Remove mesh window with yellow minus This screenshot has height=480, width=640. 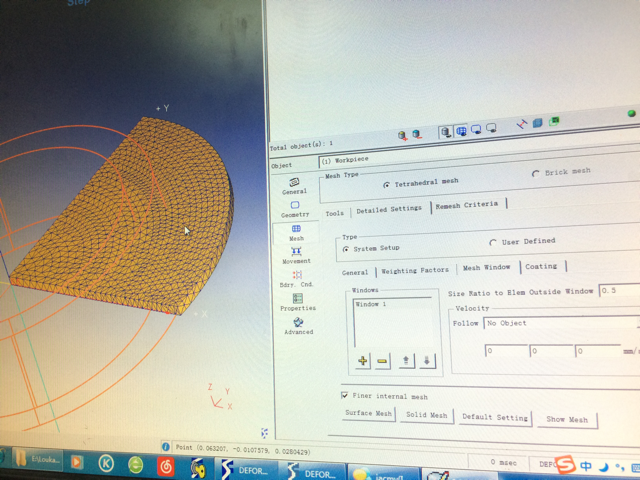click(382, 361)
